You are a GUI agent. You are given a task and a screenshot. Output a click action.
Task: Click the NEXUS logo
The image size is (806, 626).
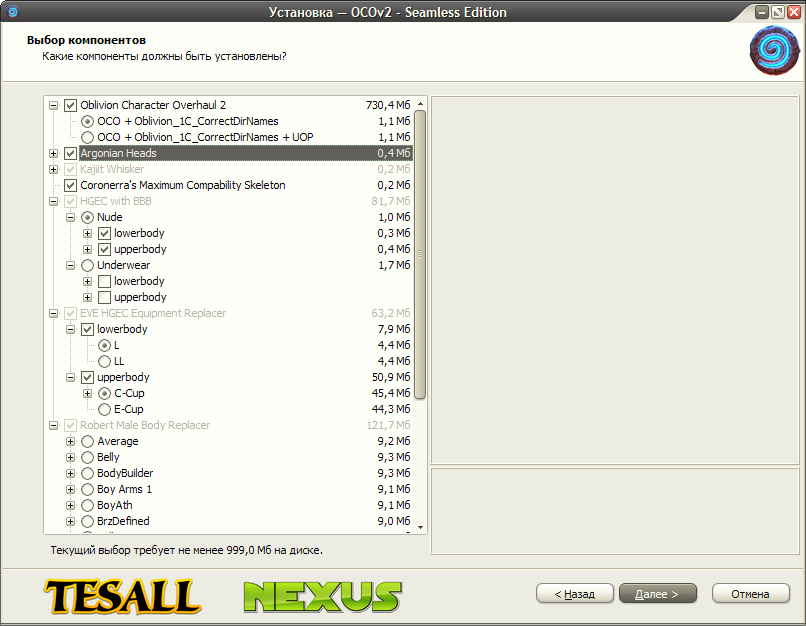[322, 596]
